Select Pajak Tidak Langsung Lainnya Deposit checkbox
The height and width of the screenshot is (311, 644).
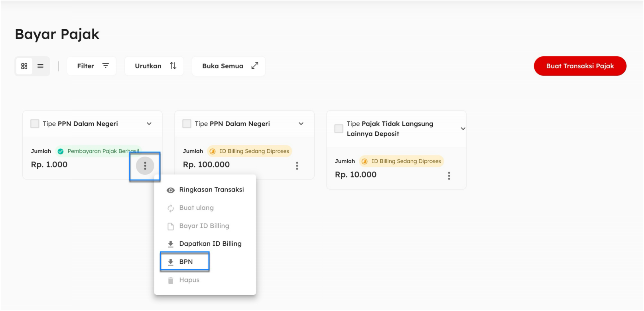click(339, 129)
